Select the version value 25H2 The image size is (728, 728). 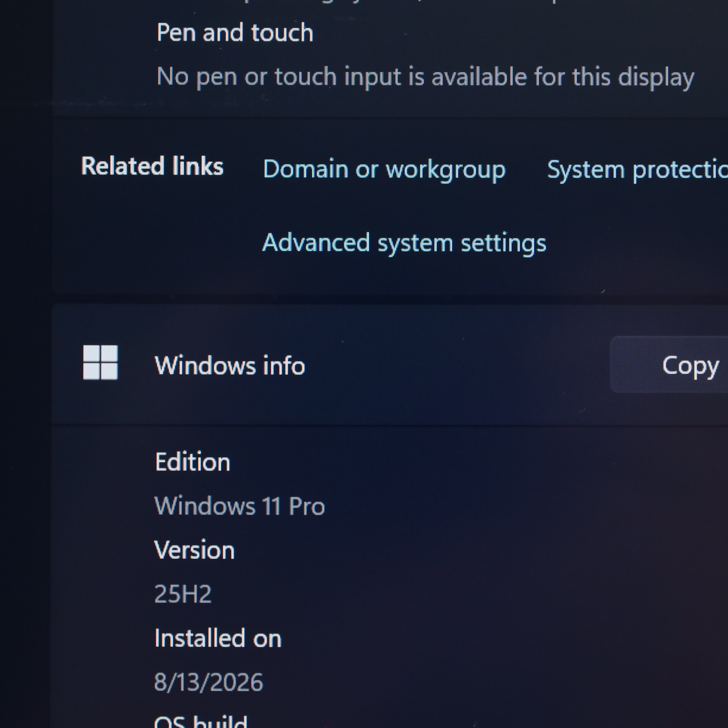(x=183, y=594)
